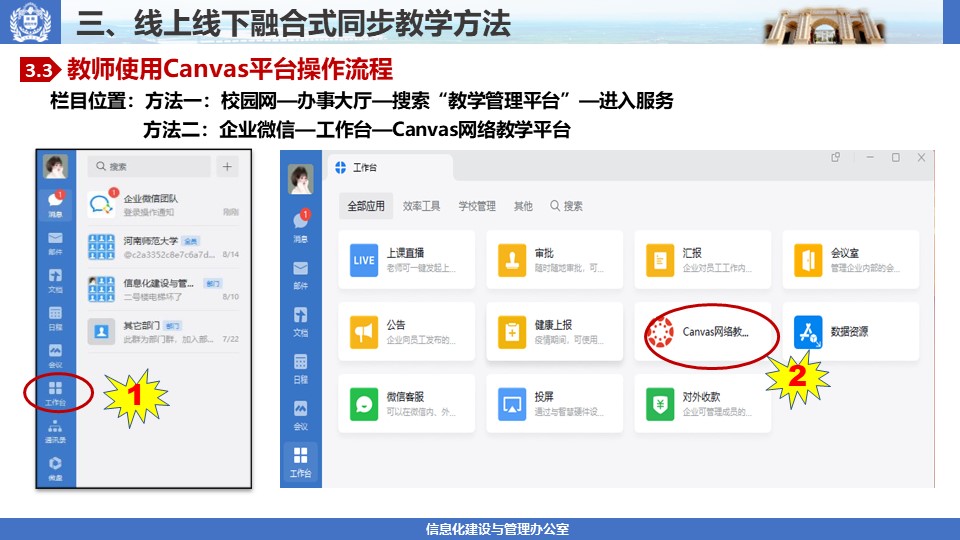The image size is (960, 540).
Task: Click pop-out window icon in workbench title bar
Action: (836, 157)
